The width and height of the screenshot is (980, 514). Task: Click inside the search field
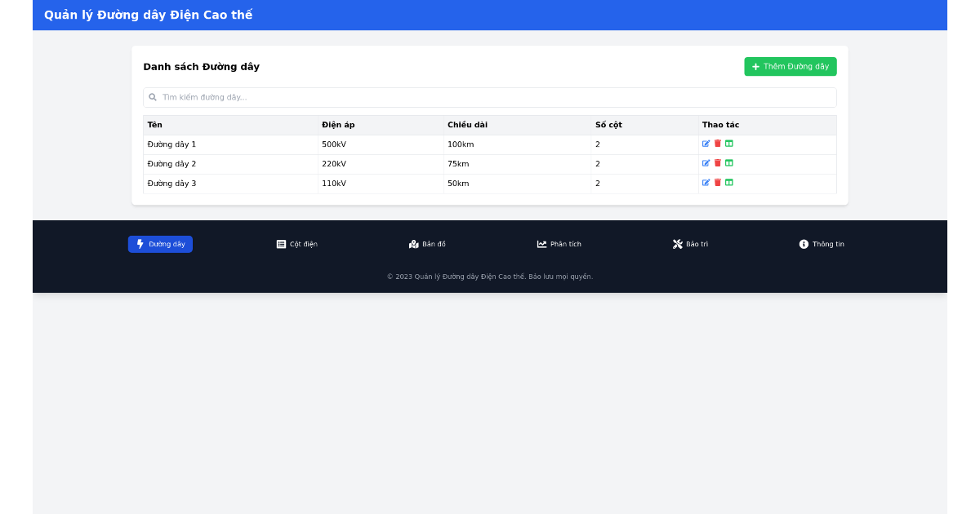(490, 97)
